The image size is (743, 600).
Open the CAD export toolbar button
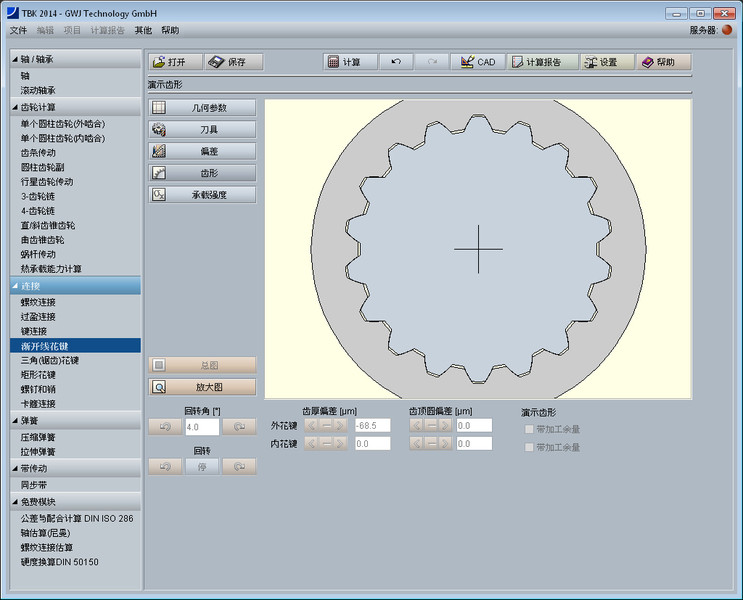(x=476, y=62)
